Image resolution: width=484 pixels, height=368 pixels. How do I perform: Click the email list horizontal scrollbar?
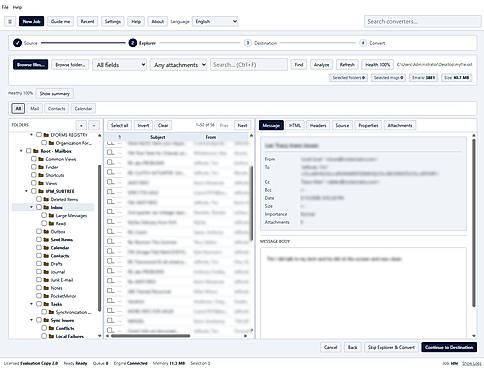tap(151, 336)
